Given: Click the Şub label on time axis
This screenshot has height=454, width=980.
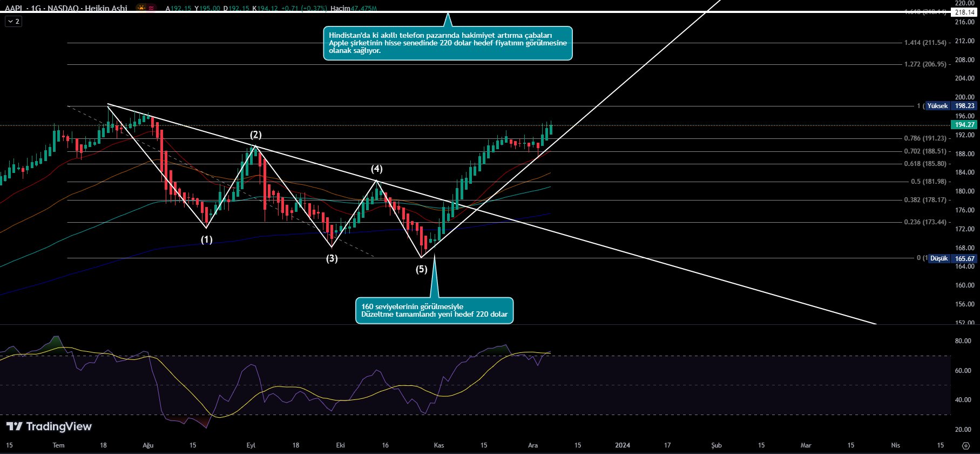Looking at the screenshot, I should 717,445.
